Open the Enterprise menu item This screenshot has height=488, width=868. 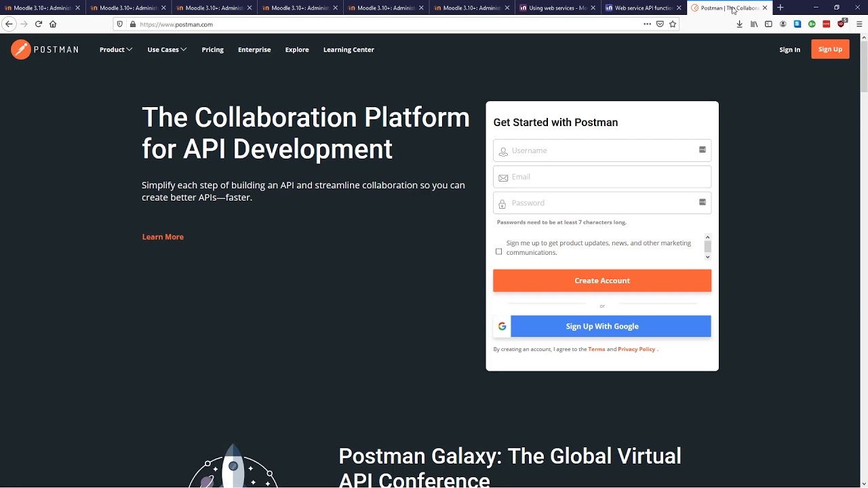pos(254,49)
